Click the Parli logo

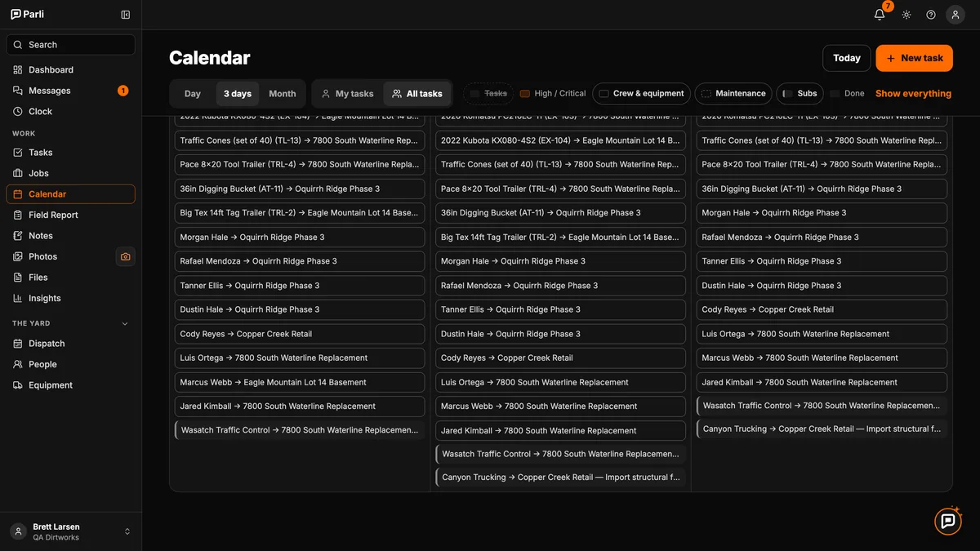click(27, 15)
